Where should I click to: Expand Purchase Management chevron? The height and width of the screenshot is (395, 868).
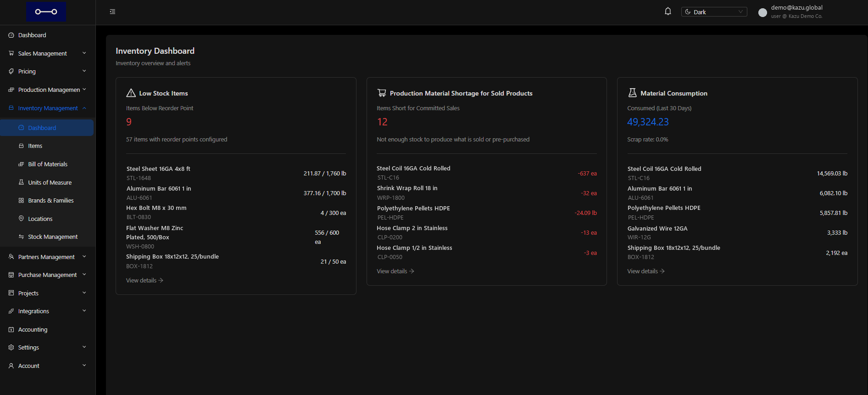click(84, 275)
